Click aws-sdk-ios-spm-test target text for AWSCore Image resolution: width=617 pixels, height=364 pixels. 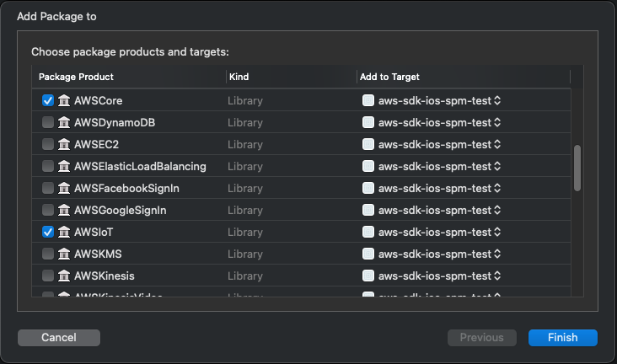pos(435,101)
